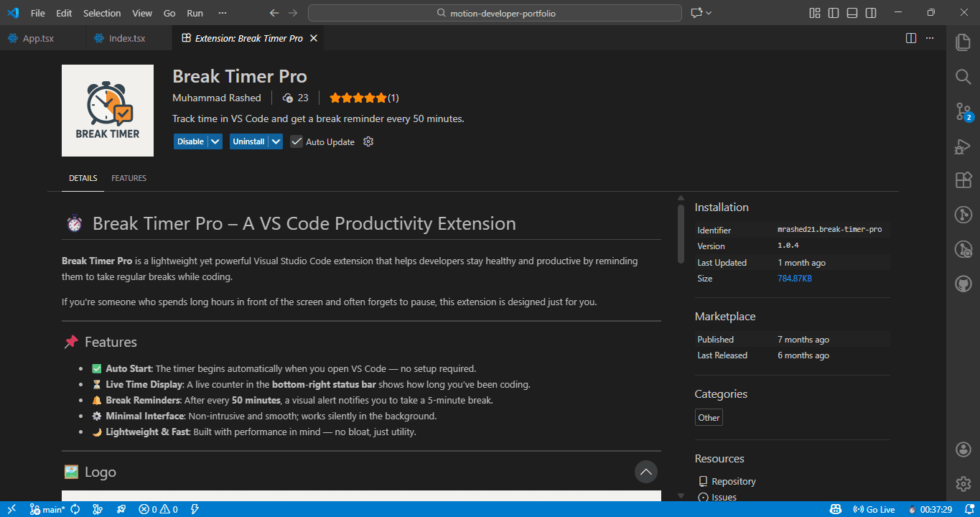
Task: Toggle Secondary Side Bar visibility
Action: pyautogui.click(x=871, y=13)
